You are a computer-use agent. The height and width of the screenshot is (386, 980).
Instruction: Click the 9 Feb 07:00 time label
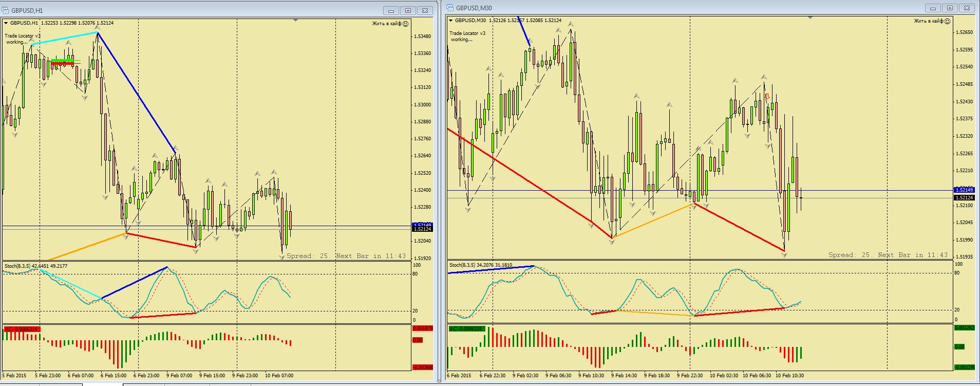click(x=179, y=376)
